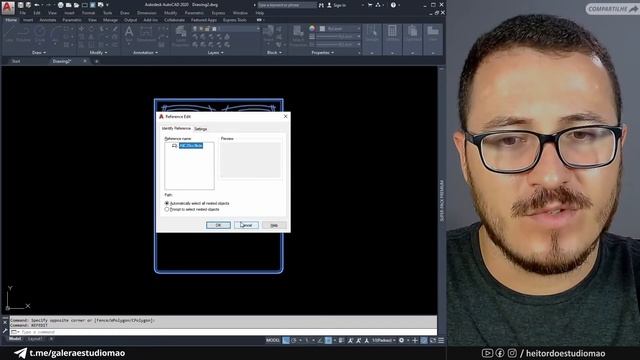This screenshot has width=640, height=360.
Task: Expand the Block panel flyout
Action: 274,53
